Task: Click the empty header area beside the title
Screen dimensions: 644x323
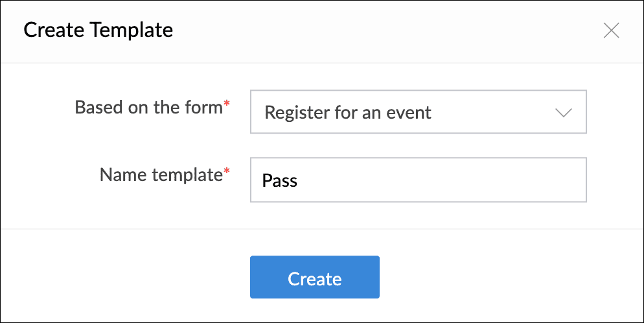Action: coord(389,30)
